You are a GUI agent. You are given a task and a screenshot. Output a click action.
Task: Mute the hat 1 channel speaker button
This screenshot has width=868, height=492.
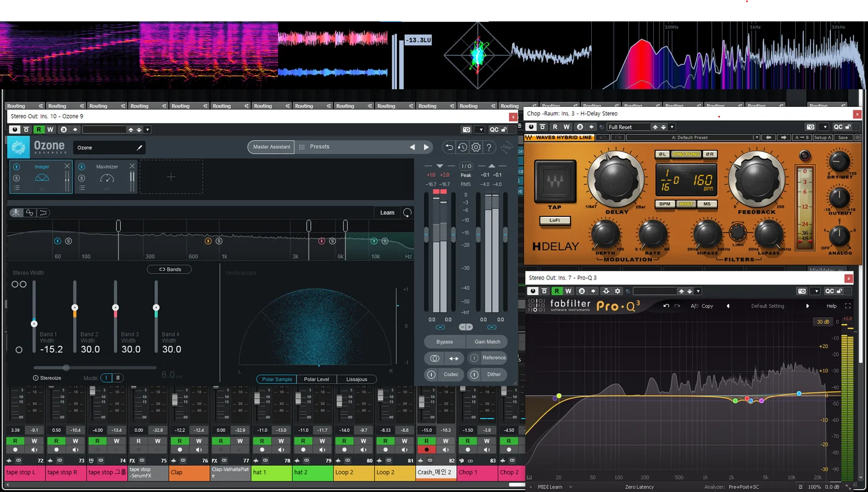point(281,450)
